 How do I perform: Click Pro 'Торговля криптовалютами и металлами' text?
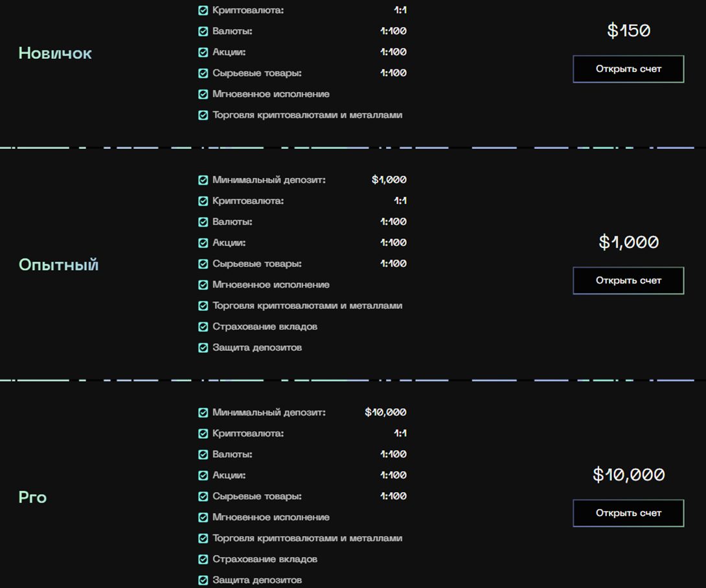(x=307, y=539)
